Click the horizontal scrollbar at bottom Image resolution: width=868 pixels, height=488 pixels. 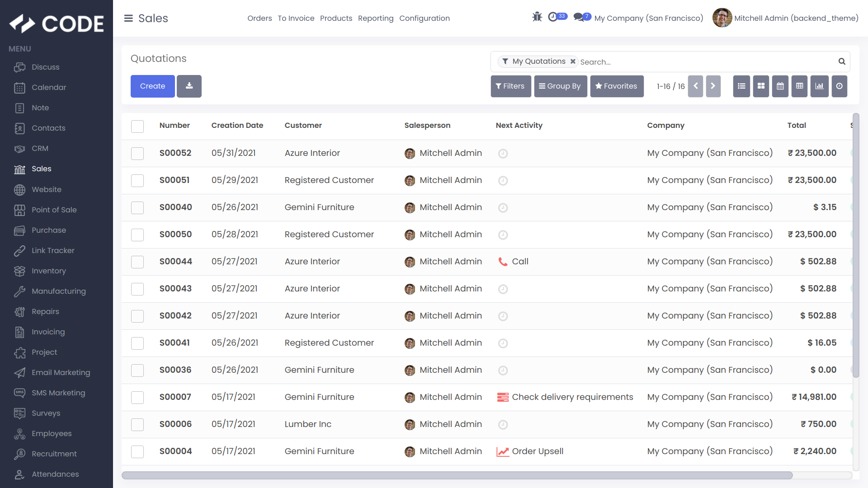[457, 475]
